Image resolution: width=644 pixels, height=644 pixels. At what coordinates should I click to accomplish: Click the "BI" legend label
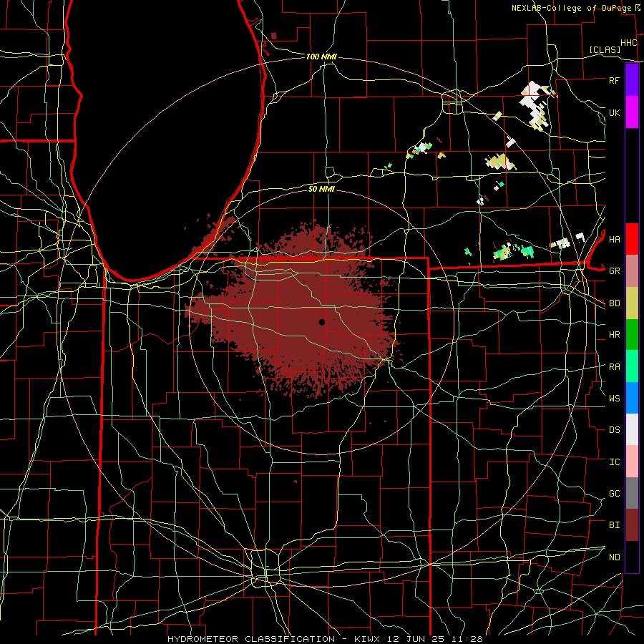614,525
